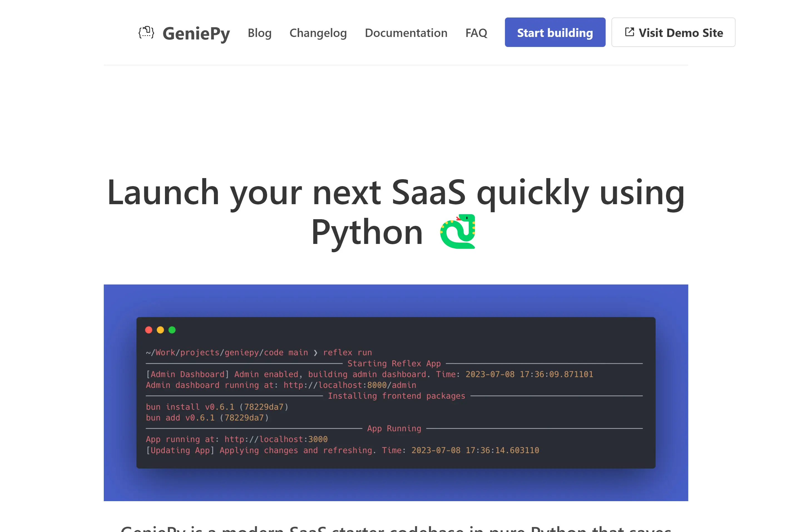
Task: Click the yellow dot in terminal window
Action: pos(160,330)
